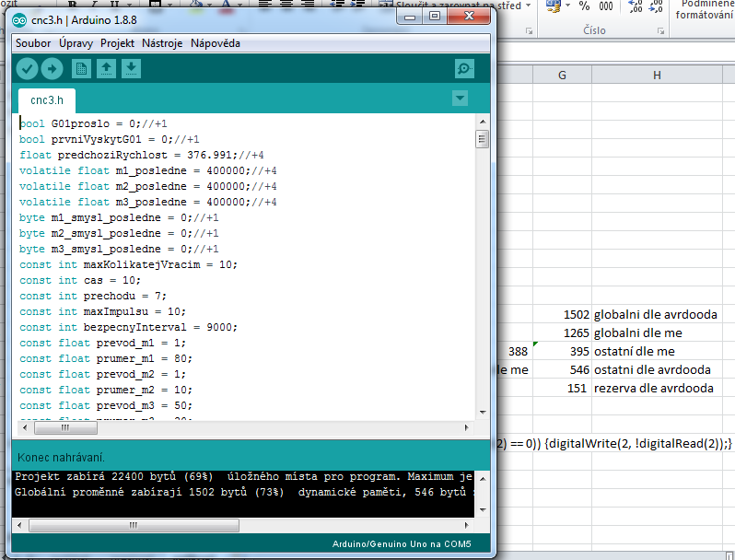The image size is (735, 560).
Task: Click console line starting 'Globální proměnné zabírají'
Action: point(244,492)
